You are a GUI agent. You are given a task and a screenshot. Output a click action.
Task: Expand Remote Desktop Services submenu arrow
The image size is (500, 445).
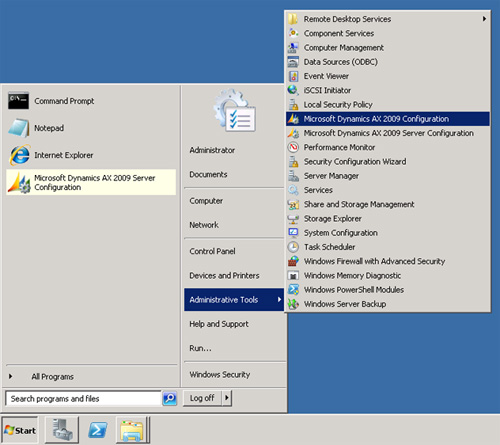(484, 19)
